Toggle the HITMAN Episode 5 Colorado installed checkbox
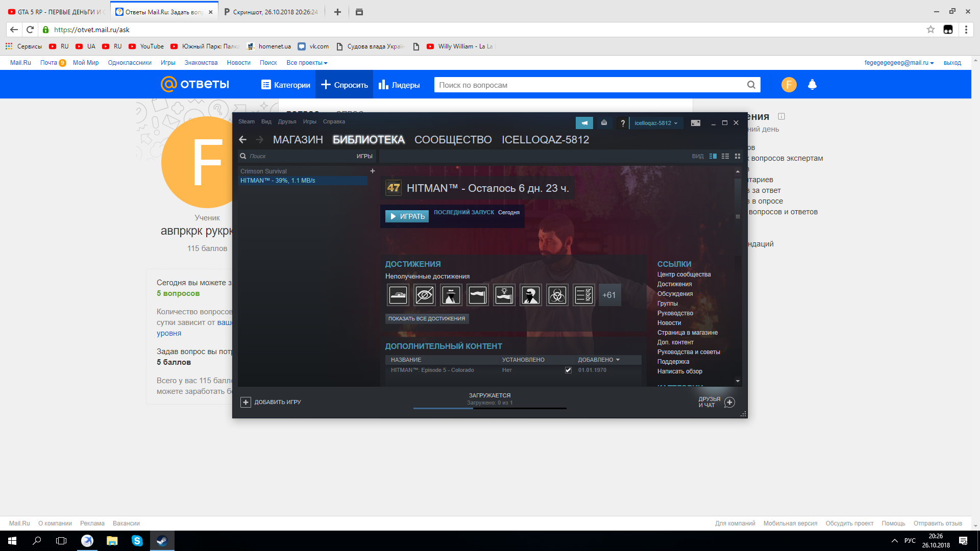The height and width of the screenshot is (551, 980). 567,370
